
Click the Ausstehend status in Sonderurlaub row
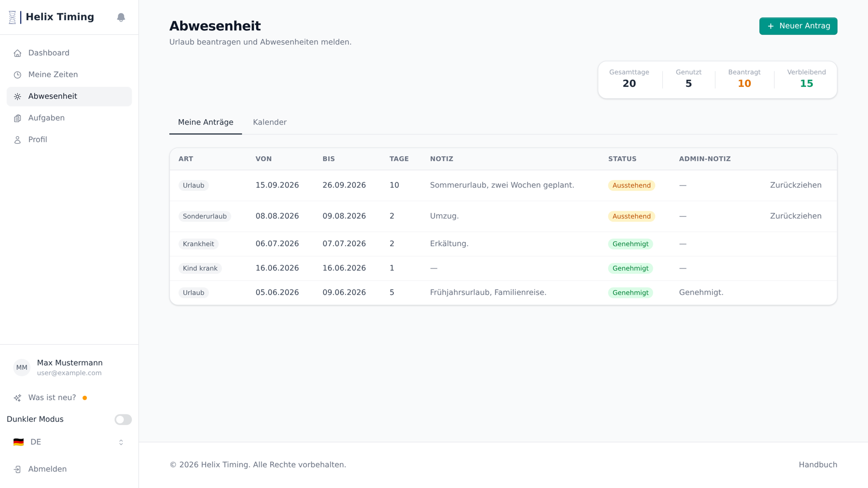coord(631,216)
